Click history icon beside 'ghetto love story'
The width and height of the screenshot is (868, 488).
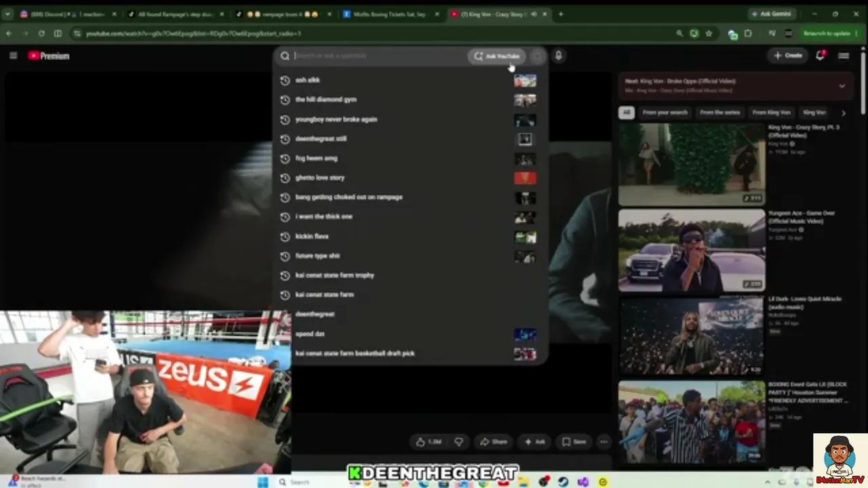285,178
